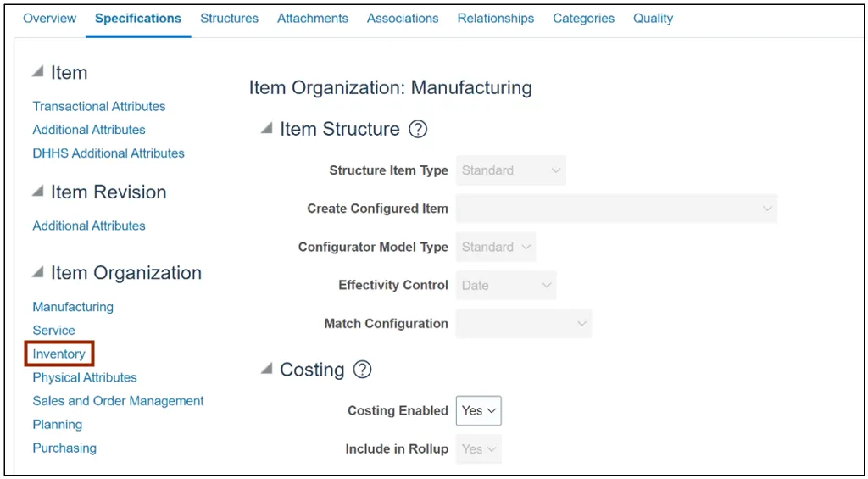The image size is (868, 479).
Task: Open the Match Configuration dropdown
Action: point(523,324)
